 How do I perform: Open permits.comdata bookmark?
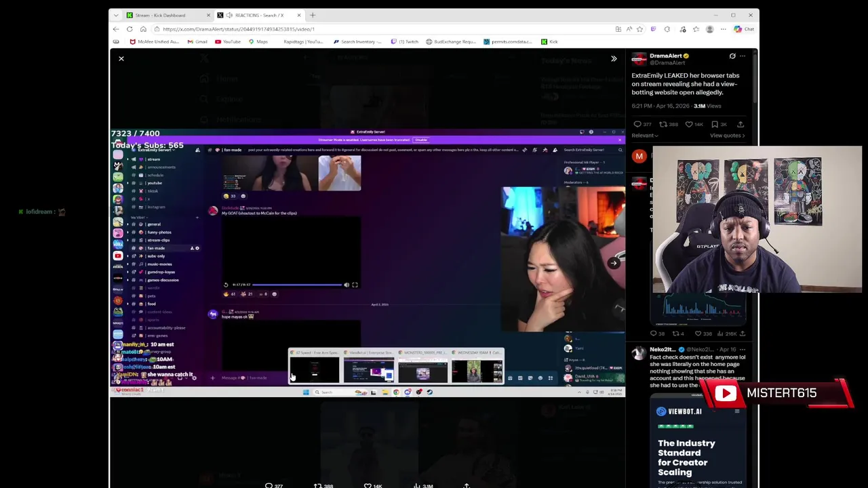coord(508,42)
